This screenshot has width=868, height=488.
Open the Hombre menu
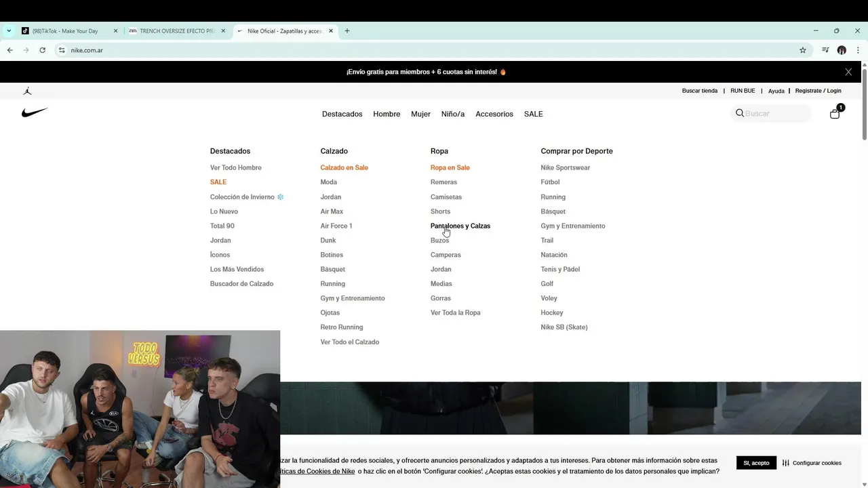387,114
